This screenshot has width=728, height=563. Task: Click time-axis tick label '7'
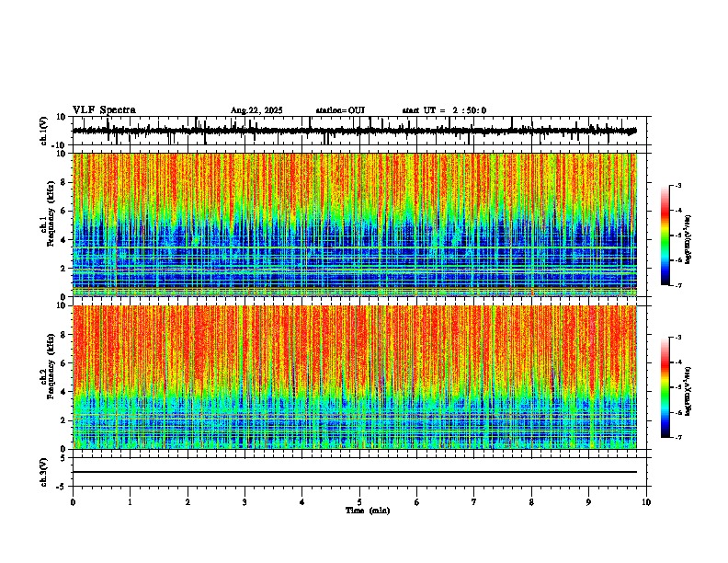point(474,502)
